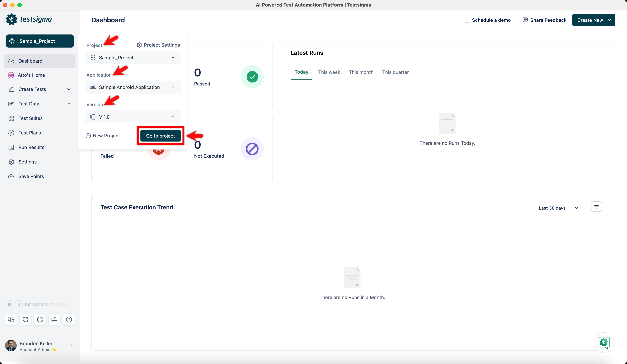This screenshot has width=627, height=364.
Task: Switch to the This quarter tab
Action: [x=395, y=72]
